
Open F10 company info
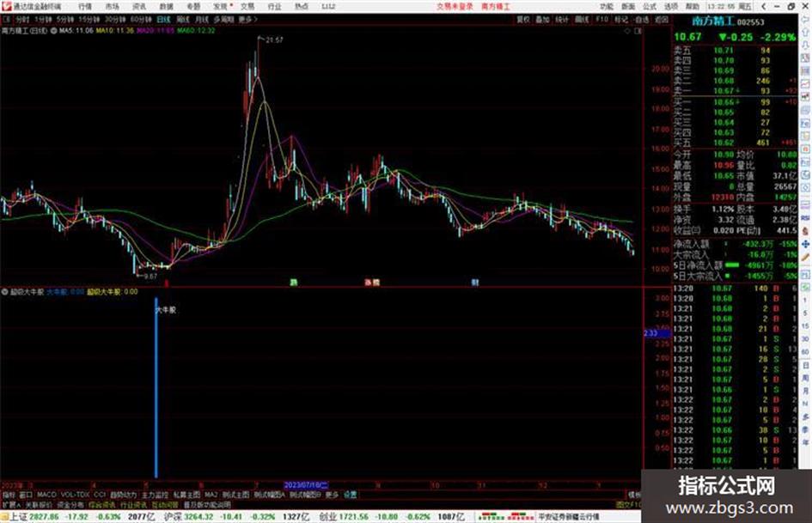click(x=601, y=19)
